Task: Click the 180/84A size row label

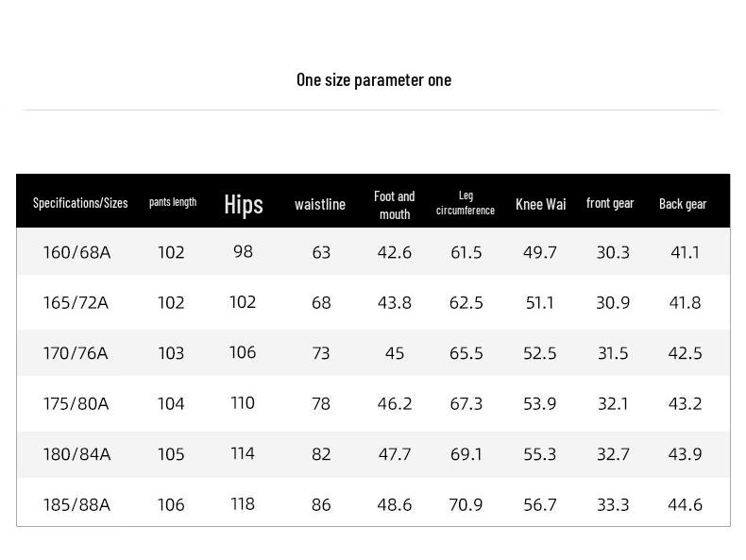Action: click(76, 454)
